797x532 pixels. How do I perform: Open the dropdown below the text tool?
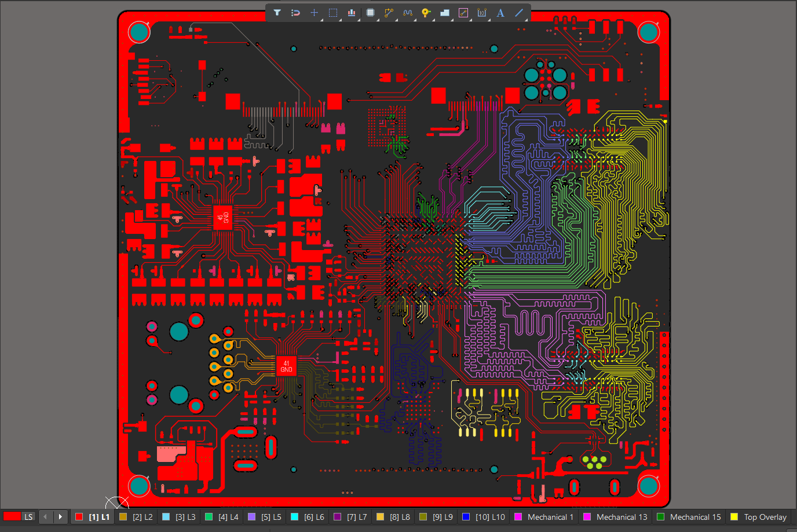tap(507, 19)
